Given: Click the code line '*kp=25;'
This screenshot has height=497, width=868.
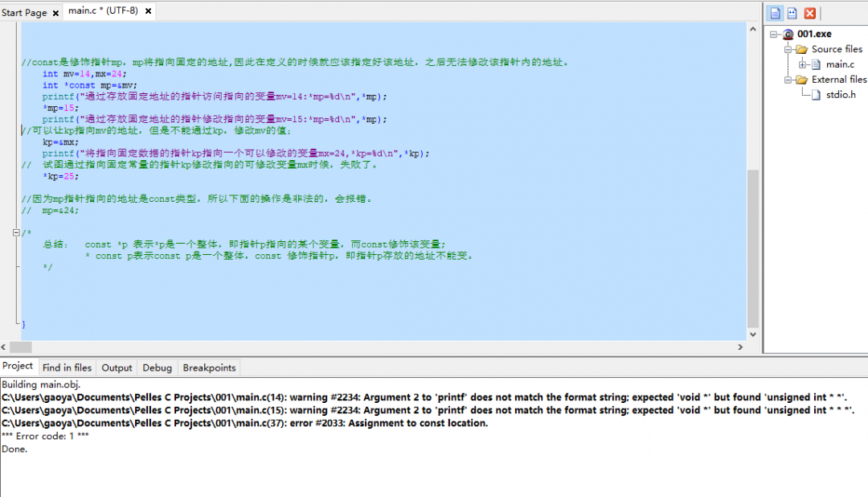Looking at the screenshot, I should (x=61, y=176).
